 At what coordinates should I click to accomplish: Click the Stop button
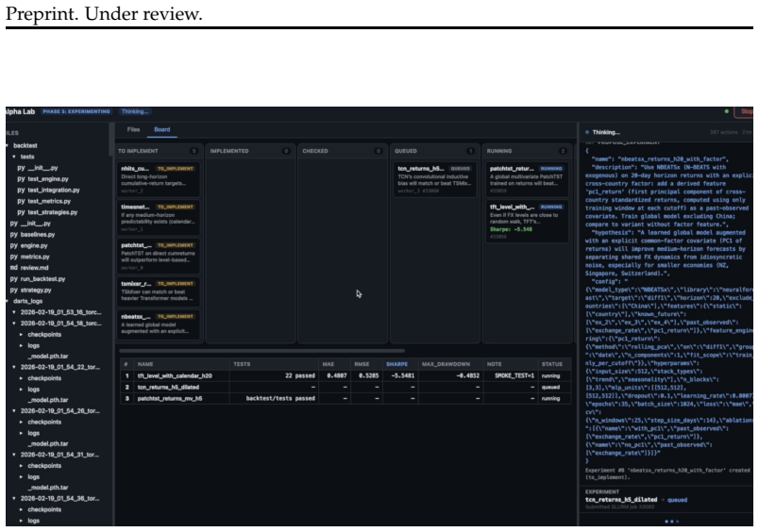click(745, 111)
